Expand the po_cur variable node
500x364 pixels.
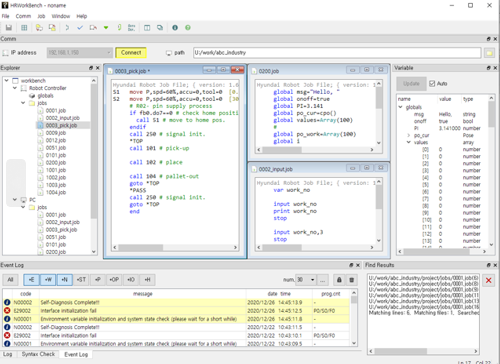click(408, 135)
